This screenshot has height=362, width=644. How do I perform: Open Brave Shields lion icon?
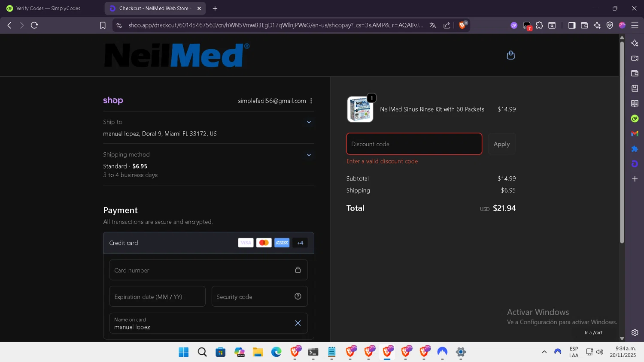coord(463,25)
